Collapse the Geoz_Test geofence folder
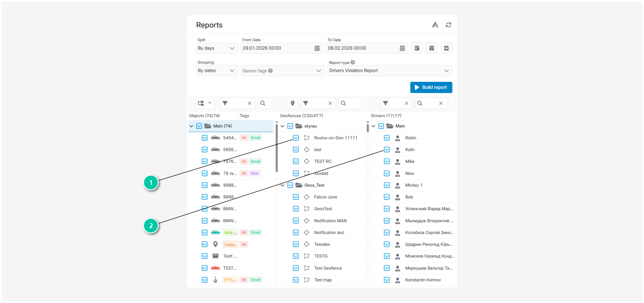The width and height of the screenshot is (644, 303). point(283,185)
